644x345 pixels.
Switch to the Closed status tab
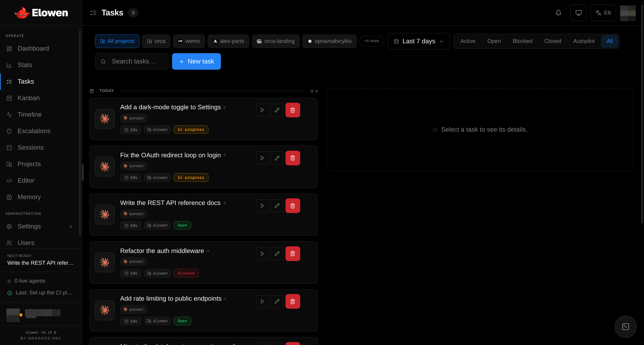click(x=552, y=41)
